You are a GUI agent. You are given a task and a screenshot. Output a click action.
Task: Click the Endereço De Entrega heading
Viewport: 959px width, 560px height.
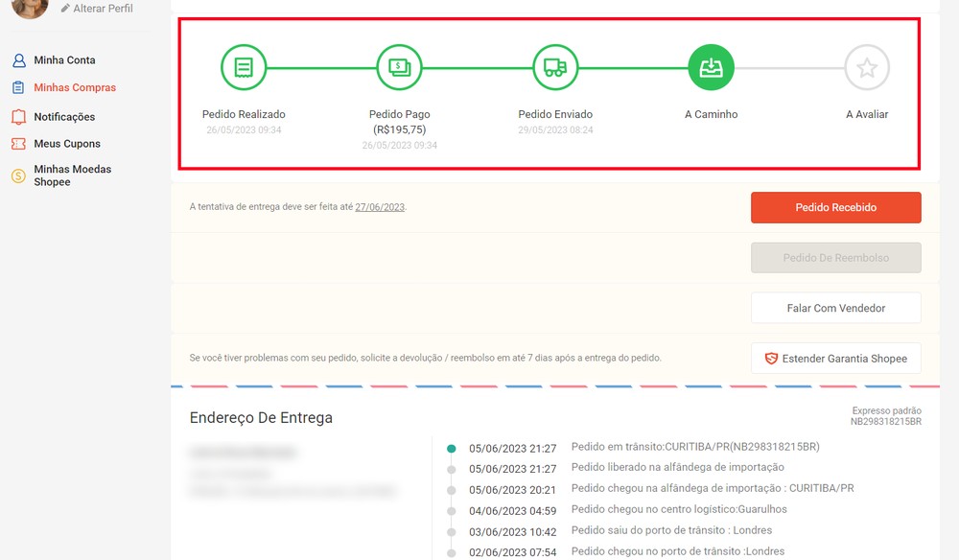[261, 417]
